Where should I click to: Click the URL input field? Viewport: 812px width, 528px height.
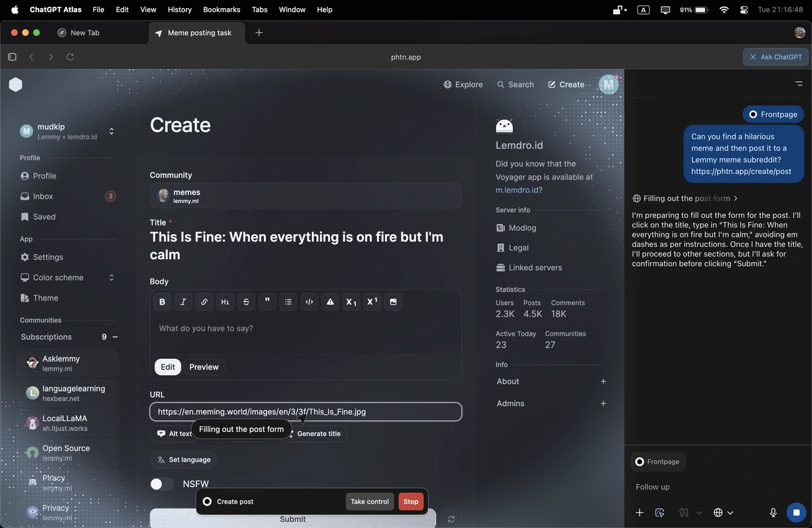pos(305,412)
